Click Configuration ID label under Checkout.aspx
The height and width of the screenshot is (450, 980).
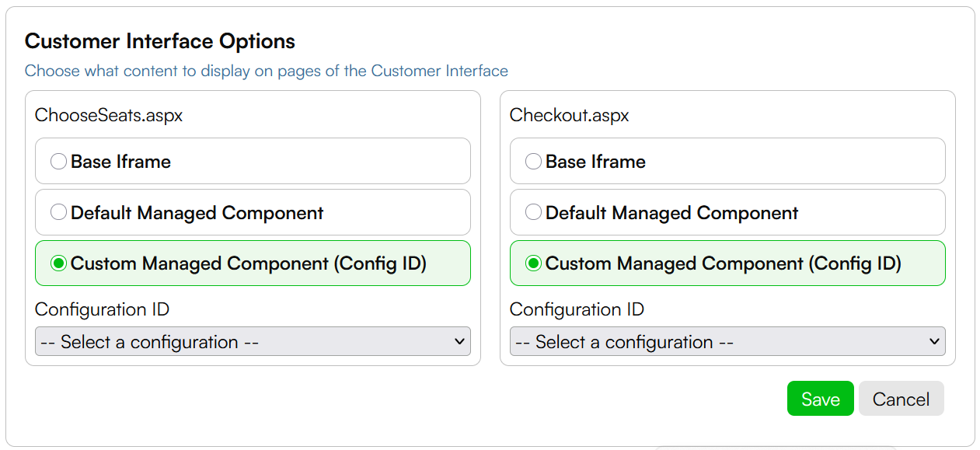(577, 309)
